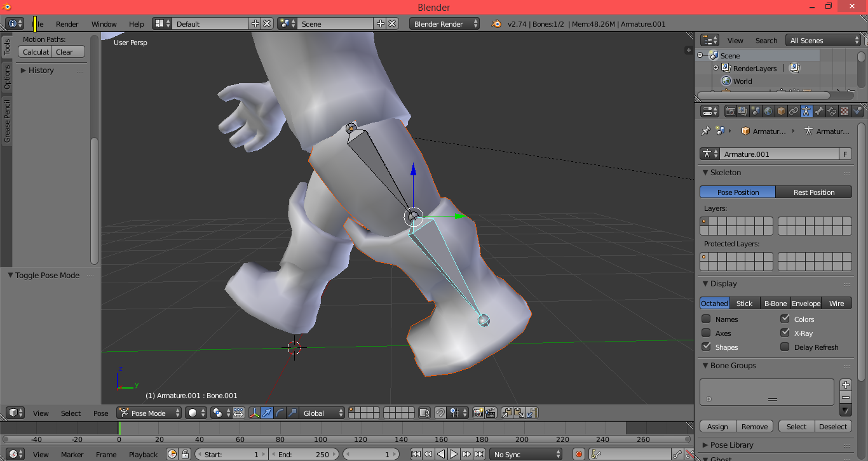The image size is (868, 461).
Task: Disable the Shapes checkbox
Action: coord(706,347)
